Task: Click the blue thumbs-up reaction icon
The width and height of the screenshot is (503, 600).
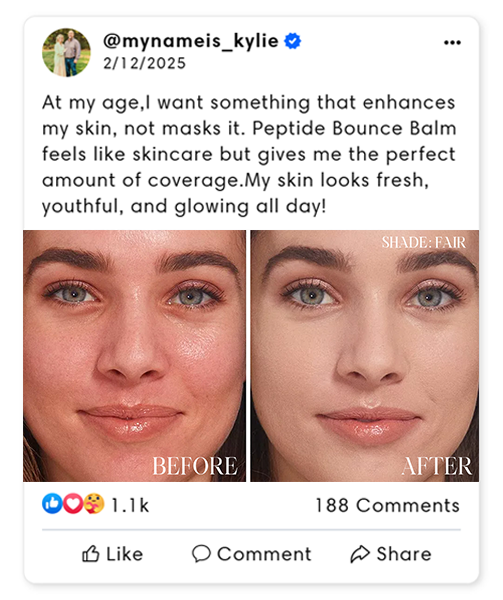Action: (52, 503)
